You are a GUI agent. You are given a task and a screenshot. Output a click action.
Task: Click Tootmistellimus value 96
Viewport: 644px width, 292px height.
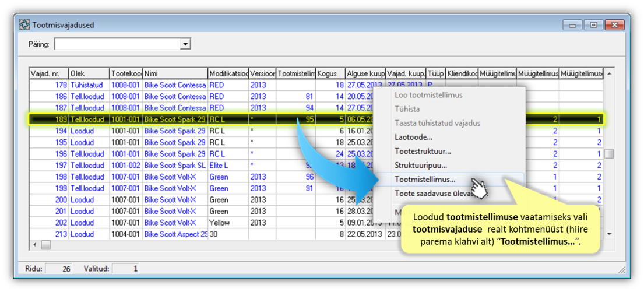296,177
